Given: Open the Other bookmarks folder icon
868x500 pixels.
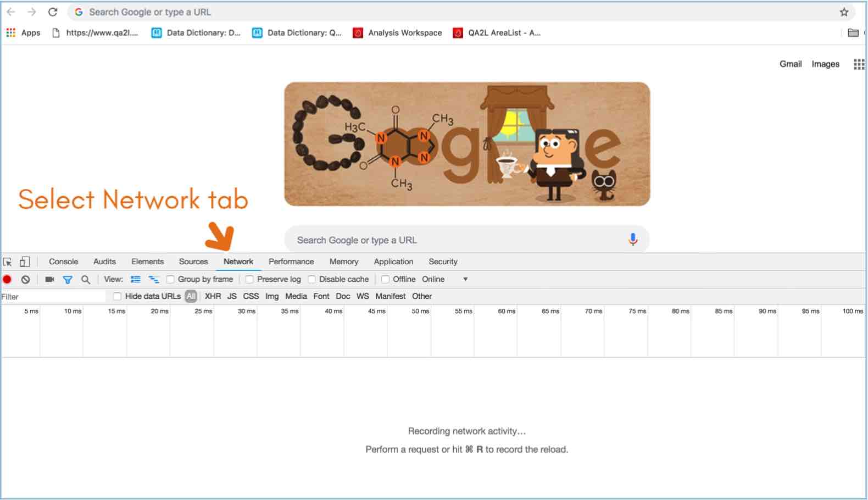Looking at the screenshot, I should pyautogui.click(x=853, y=33).
